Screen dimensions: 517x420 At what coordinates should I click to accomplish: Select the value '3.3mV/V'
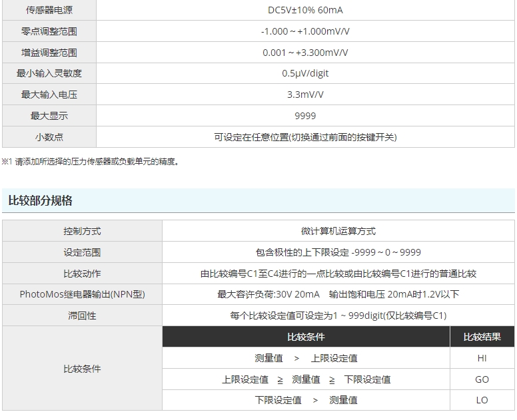pos(305,95)
